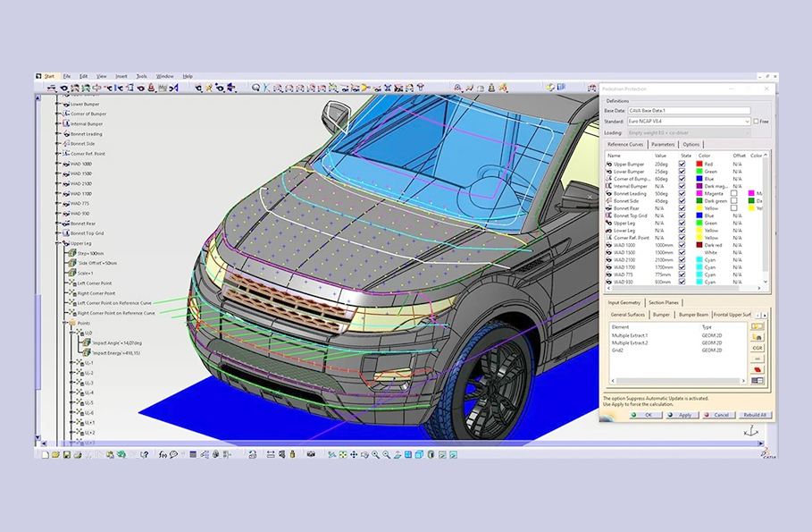Image resolution: width=812 pixels, height=532 pixels.
Task: Collapse the Points node in tree
Action: click(x=65, y=323)
